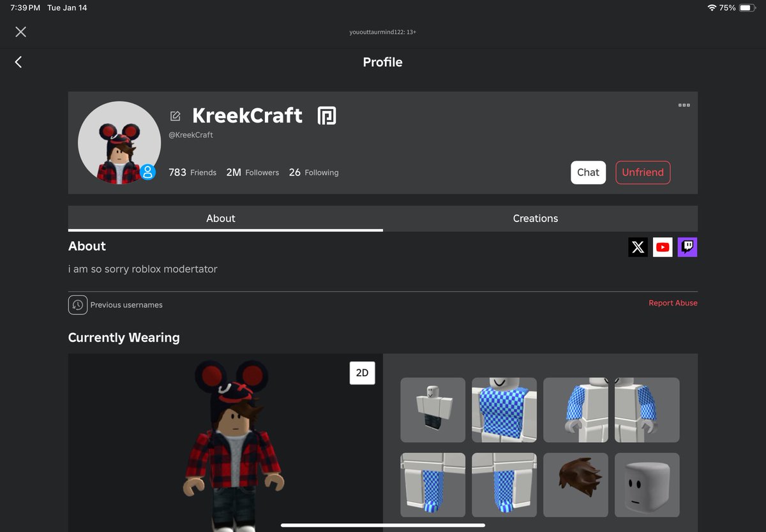Image resolution: width=766 pixels, height=532 pixels.
Task: Select the right checkered arm item
Action: click(x=647, y=410)
